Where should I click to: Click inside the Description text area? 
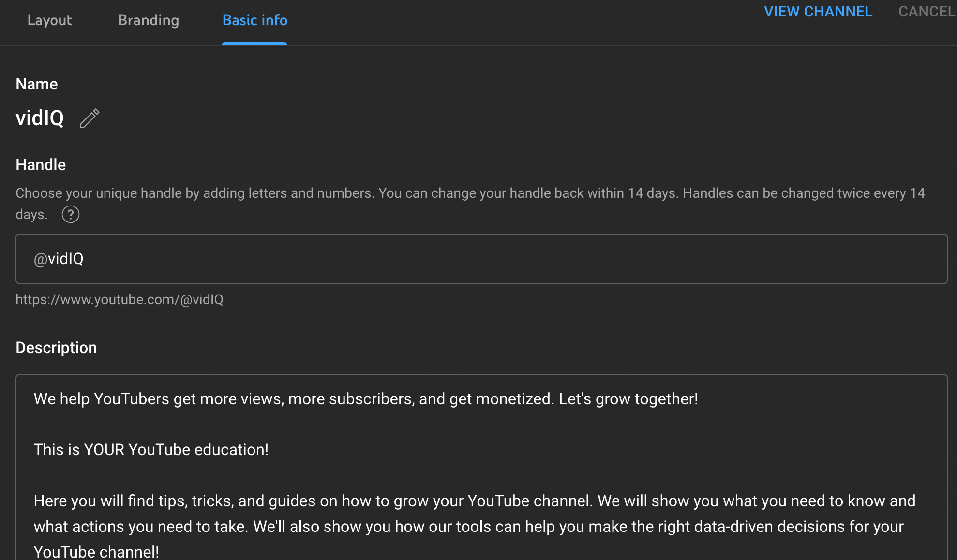(x=481, y=467)
